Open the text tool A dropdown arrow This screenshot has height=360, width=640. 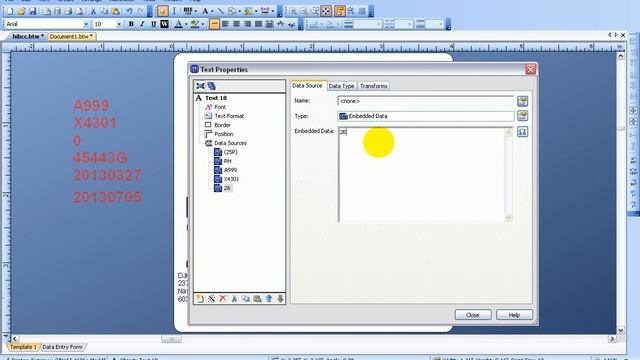(x=212, y=11)
